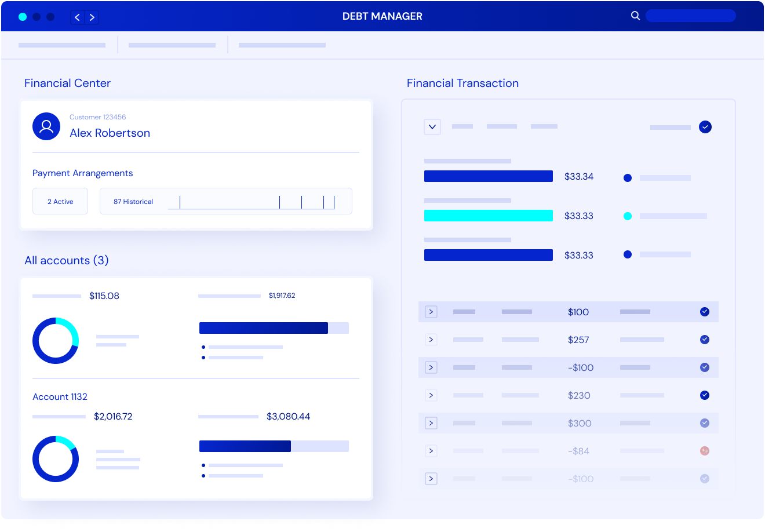Toggle the status indicator on the -$100 row
The width and height of the screenshot is (765, 532).
(705, 367)
